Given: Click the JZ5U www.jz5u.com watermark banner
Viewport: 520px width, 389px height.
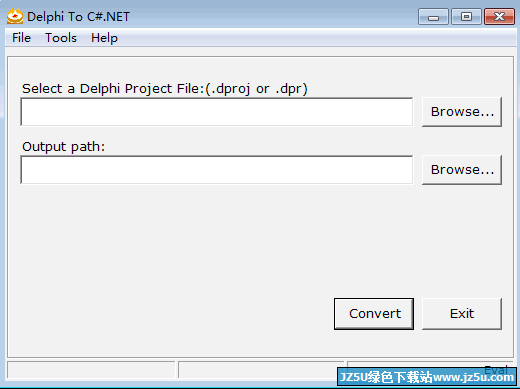Looking at the screenshot, I should coord(427,377).
